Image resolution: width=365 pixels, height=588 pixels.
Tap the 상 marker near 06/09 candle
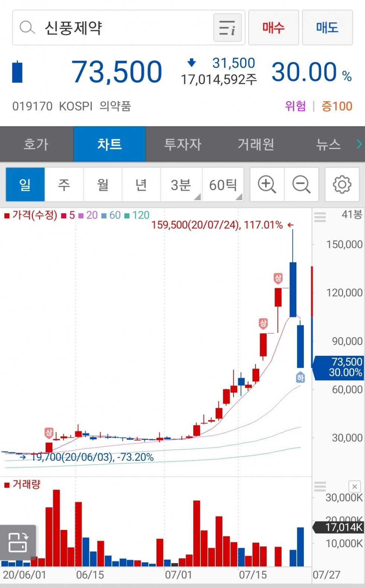[x=49, y=433]
